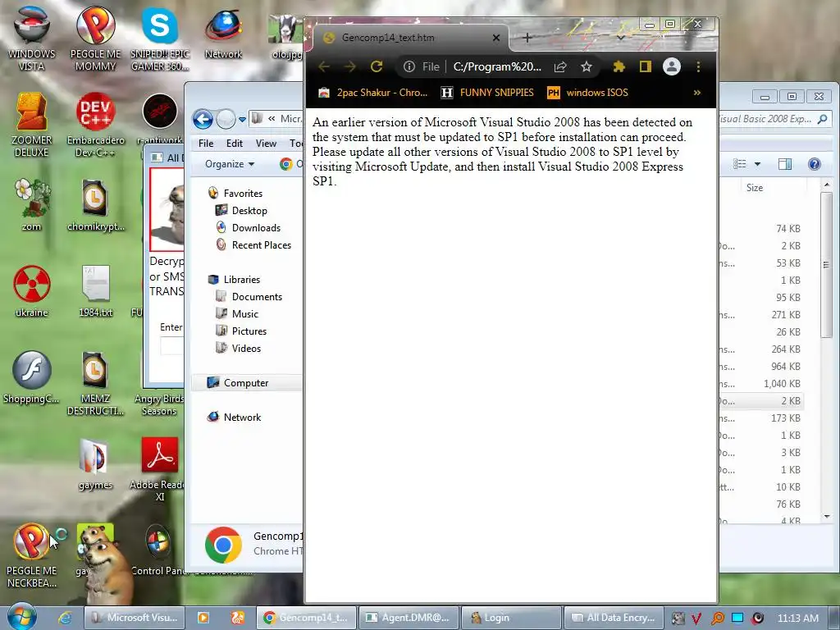Switch to Agent.DMR@ taskbar button
Viewport: 840px width, 630px height.
pyautogui.click(x=409, y=618)
